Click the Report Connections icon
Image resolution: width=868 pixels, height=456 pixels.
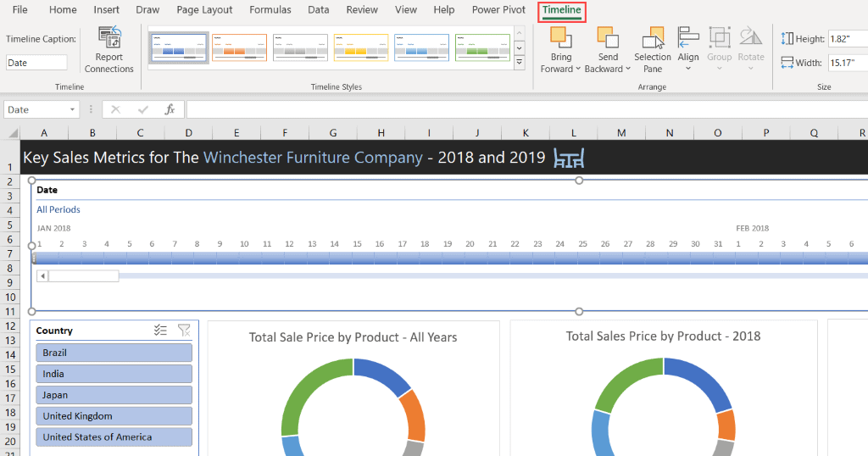tap(109, 38)
